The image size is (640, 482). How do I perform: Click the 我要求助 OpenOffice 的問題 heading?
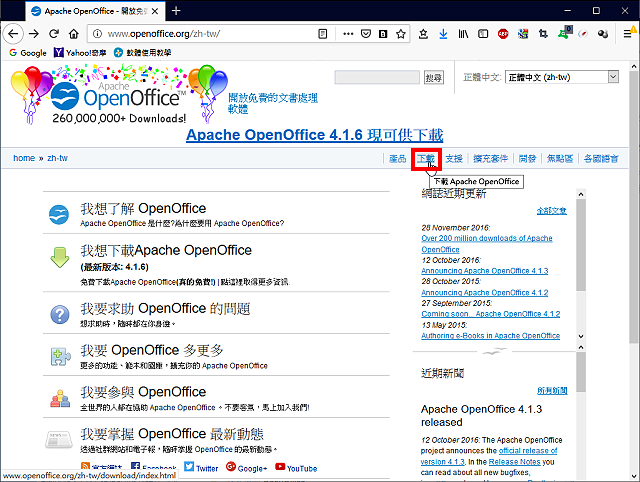pos(165,309)
